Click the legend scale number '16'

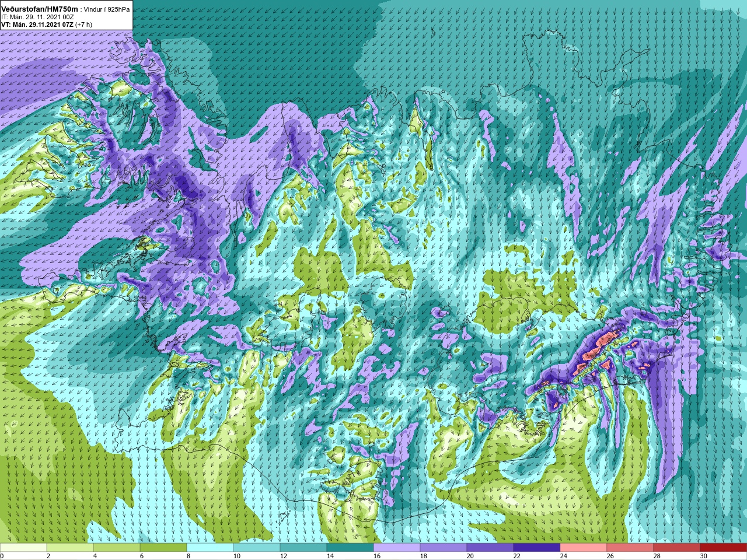376,556
